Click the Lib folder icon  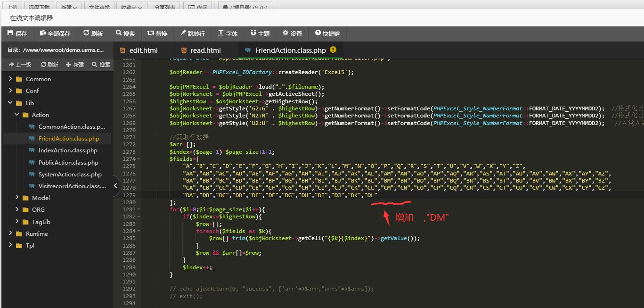point(19,103)
